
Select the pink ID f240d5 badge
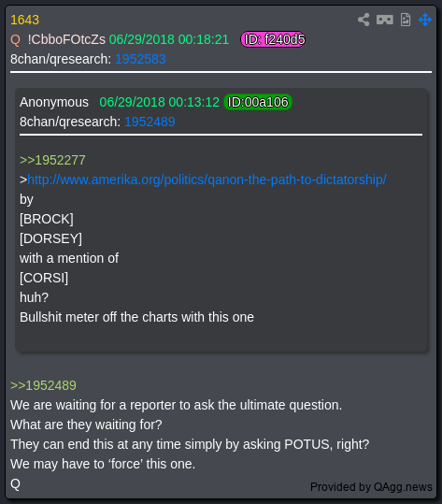pos(273,39)
